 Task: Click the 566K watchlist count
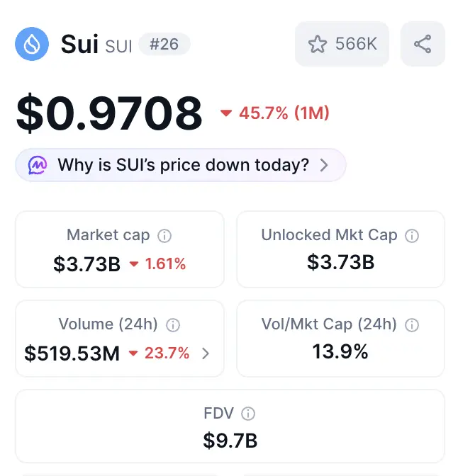tap(356, 44)
